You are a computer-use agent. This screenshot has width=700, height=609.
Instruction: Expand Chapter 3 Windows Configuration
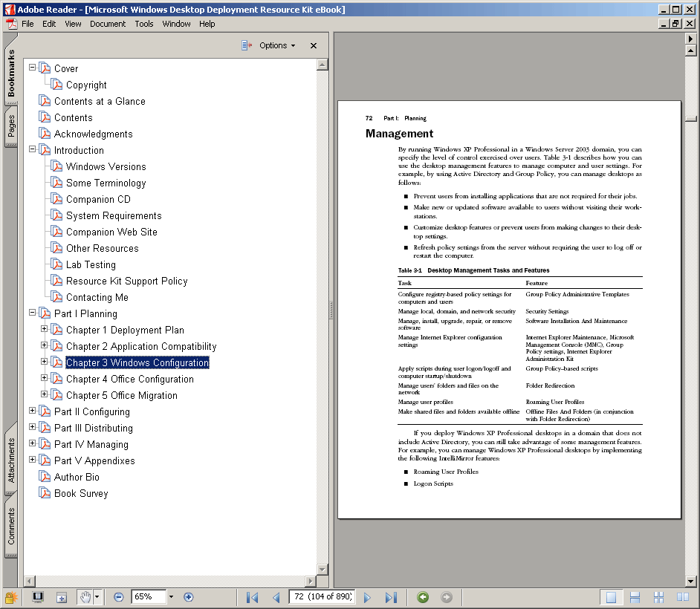44,362
